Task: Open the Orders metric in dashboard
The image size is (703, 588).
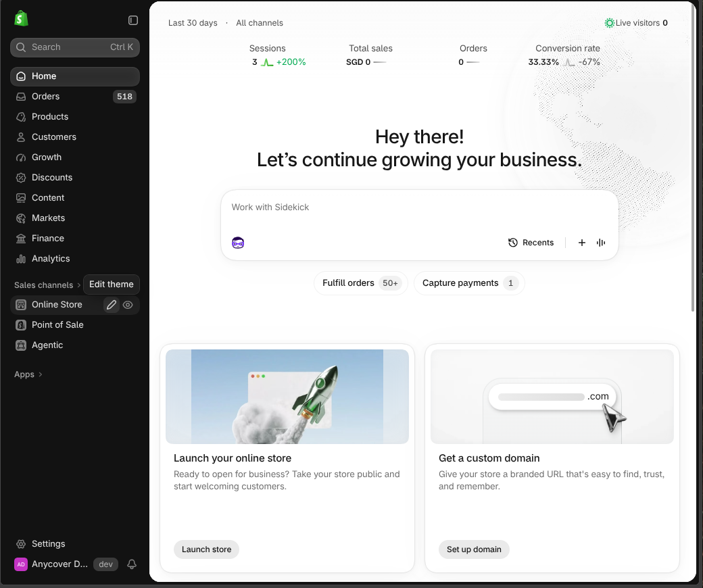Action: click(473, 55)
